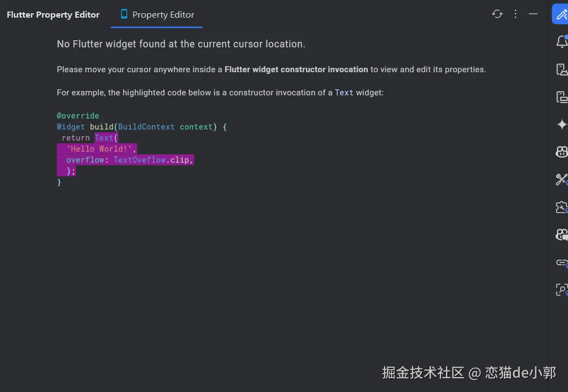This screenshot has width=568, height=392.
Task: Click the @override annotation in the sample
Action: pos(78,116)
